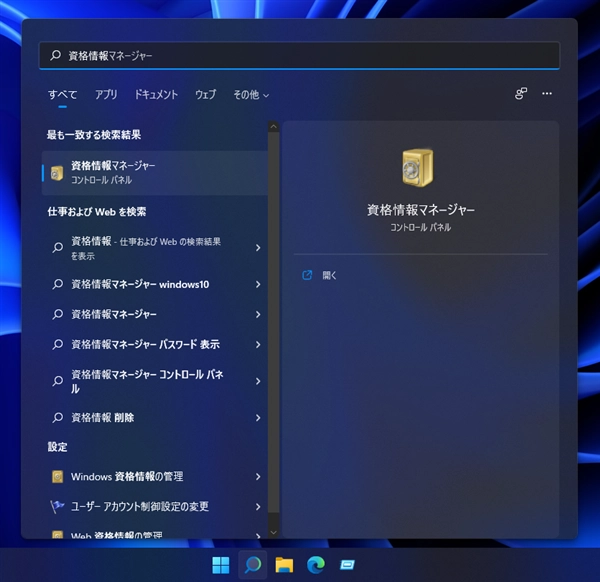Click search icon beside windows10 suggestion
Viewport: 600px width, 582px height.
point(57,284)
